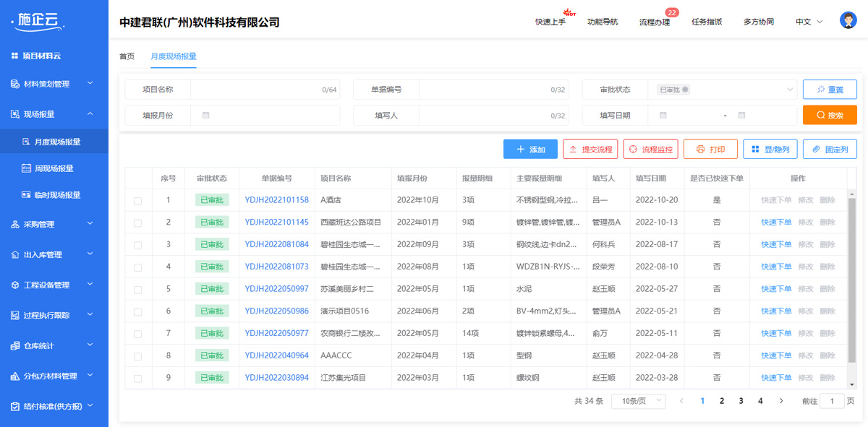The width and height of the screenshot is (868, 427).
Task: Remove the 已审批 filter tag
Action: click(685, 90)
